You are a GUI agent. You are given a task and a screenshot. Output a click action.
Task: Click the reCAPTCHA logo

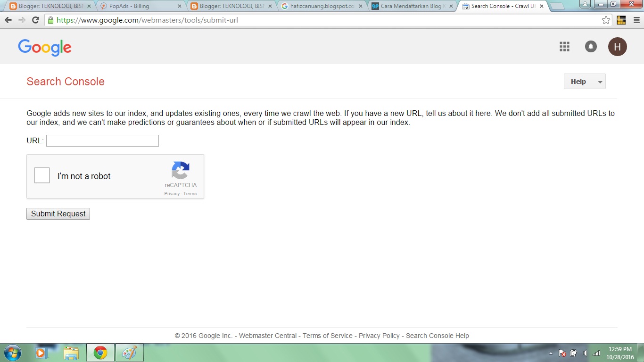tap(181, 170)
